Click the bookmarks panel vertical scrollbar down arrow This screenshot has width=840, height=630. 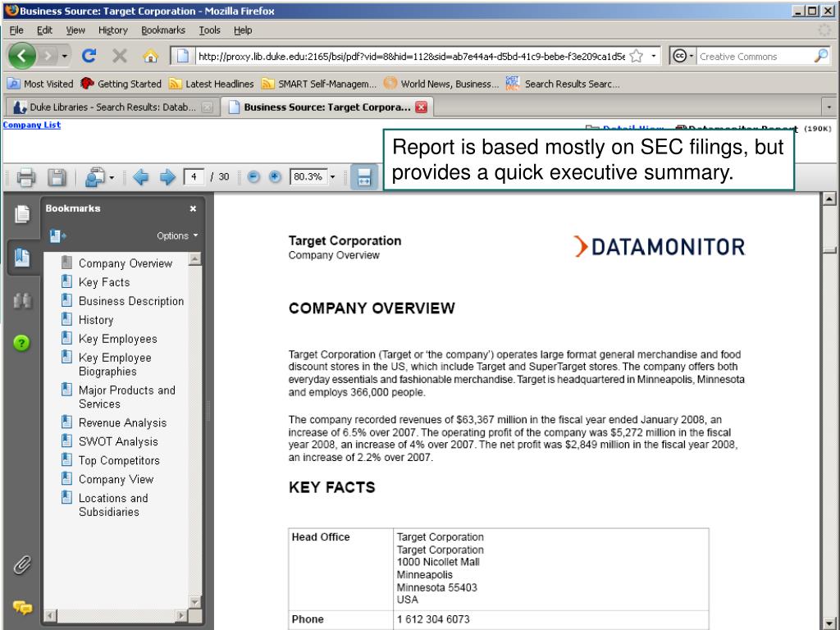195,602
